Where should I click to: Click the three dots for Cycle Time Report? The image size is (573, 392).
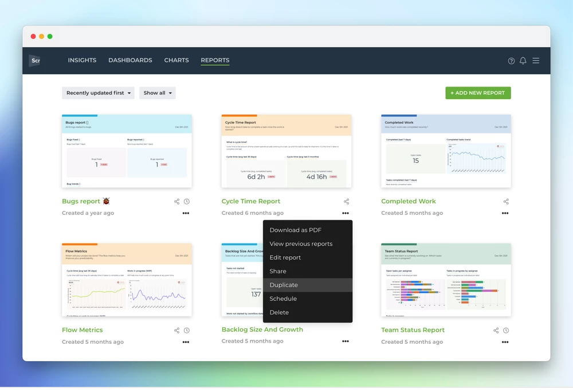click(x=346, y=213)
